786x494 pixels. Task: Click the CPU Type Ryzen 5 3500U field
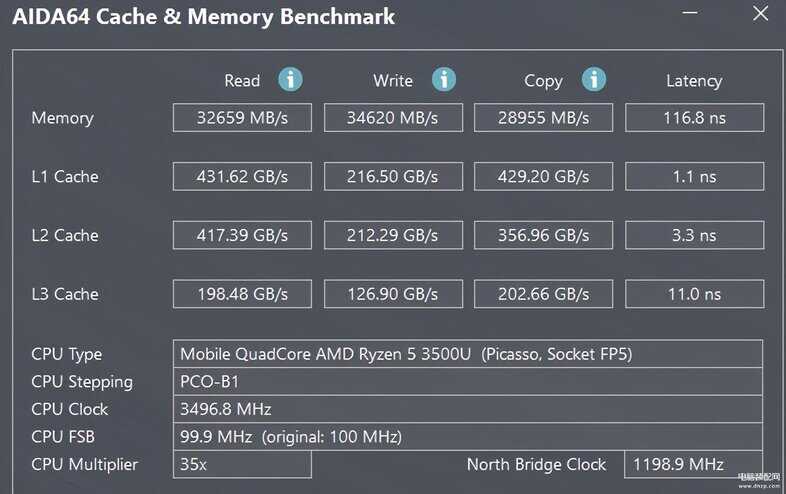(x=468, y=354)
